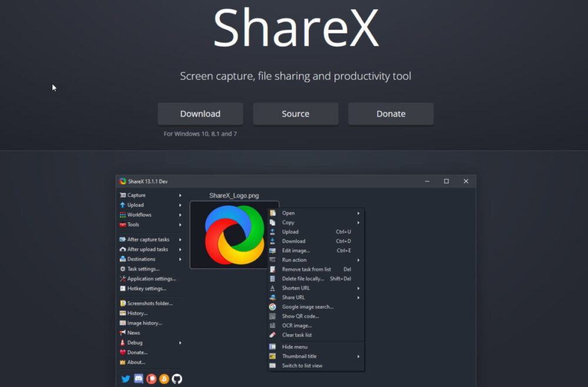
Task: Click the Destinations icon
Action: pyautogui.click(x=123, y=259)
